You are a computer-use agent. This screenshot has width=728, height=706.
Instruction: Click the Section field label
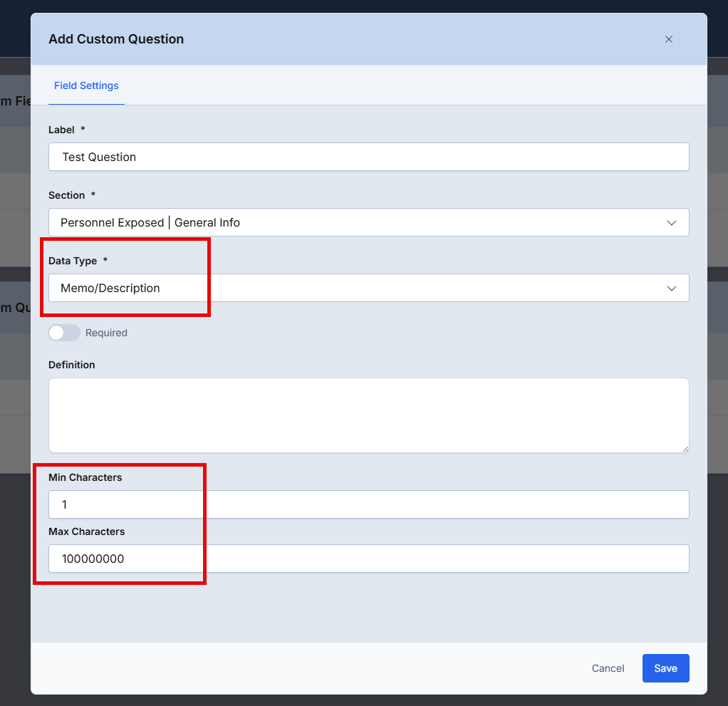(x=66, y=195)
